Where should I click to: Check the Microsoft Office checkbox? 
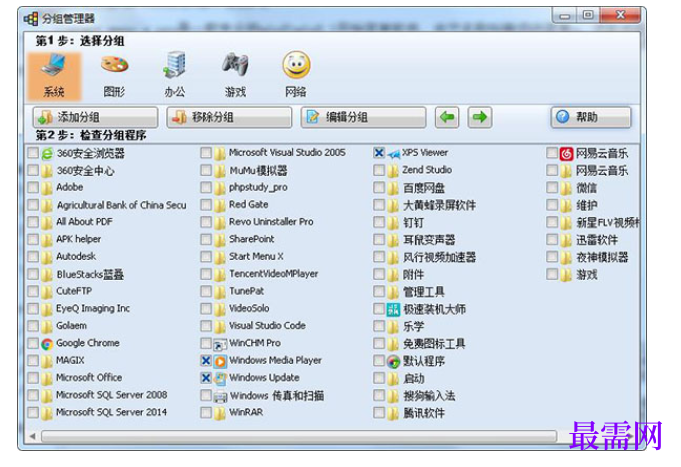(x=33, y=378)
